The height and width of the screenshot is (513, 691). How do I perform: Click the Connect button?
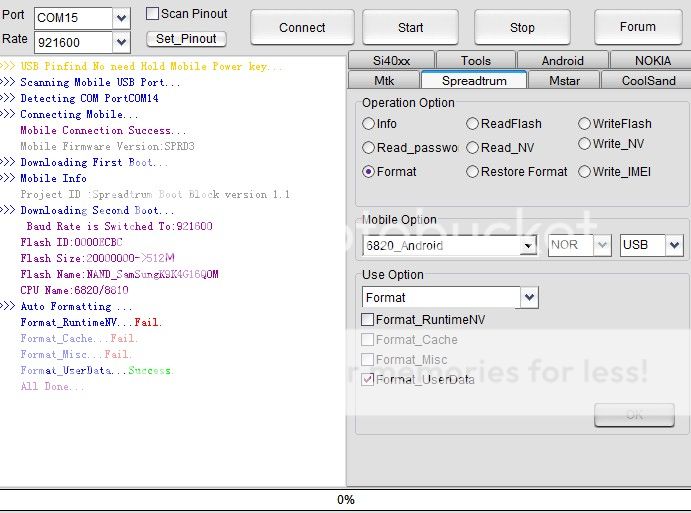tap(302, 28)
